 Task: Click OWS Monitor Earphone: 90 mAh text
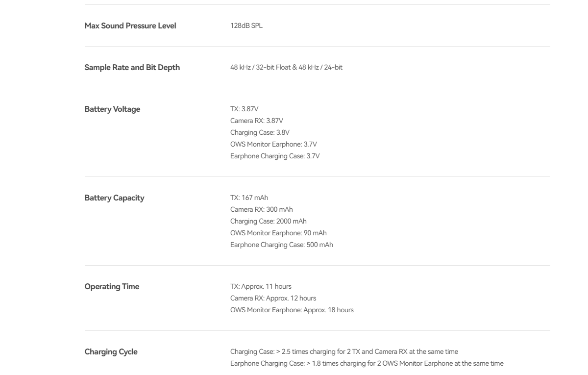tap(278, 233)
